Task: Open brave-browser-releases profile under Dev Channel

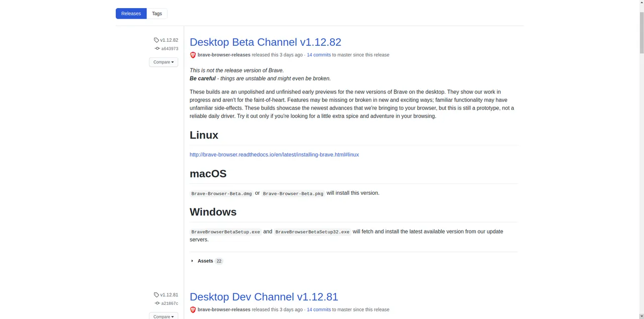Action: pos(224,309)
